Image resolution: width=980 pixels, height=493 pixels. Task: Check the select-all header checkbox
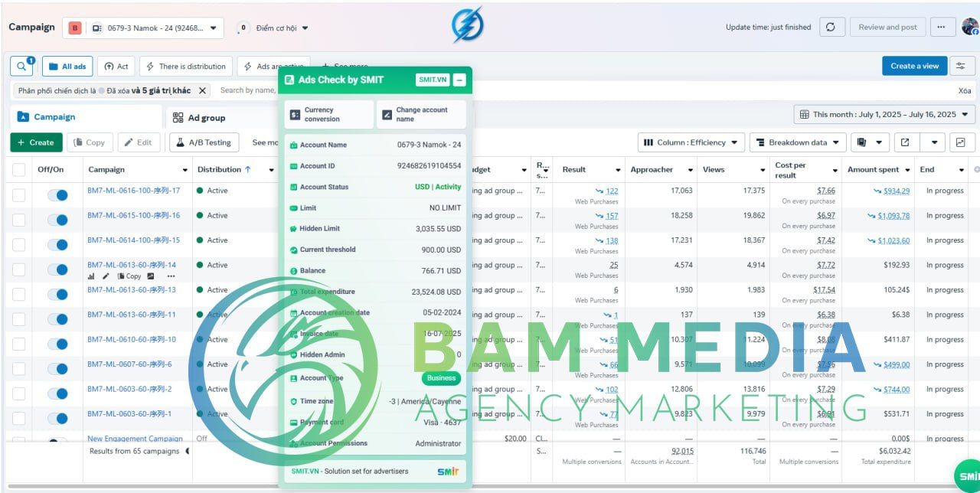coord(18,170)
